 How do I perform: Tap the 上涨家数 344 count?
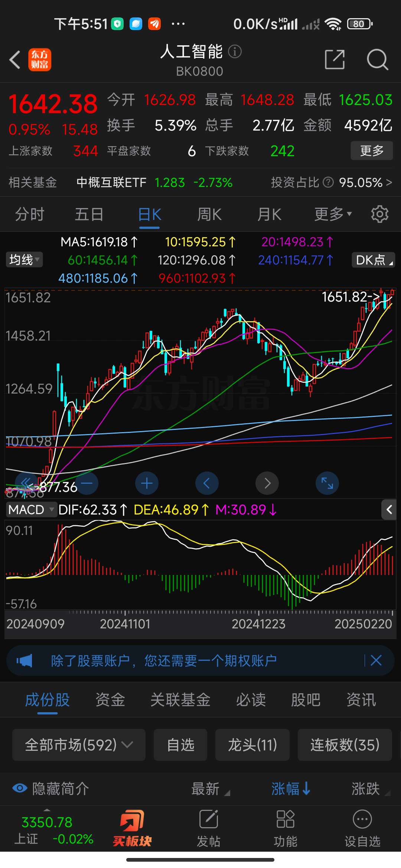pos(53,151)
